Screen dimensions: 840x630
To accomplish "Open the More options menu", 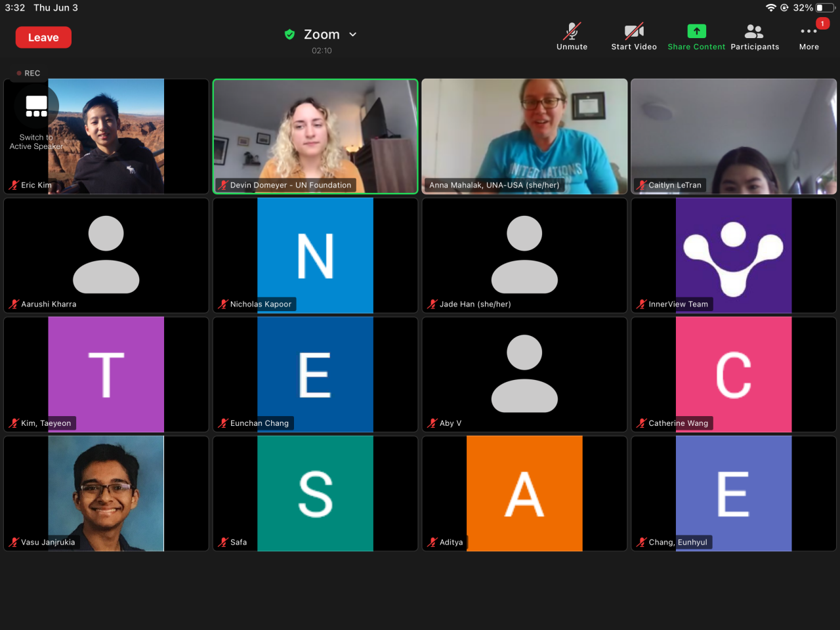I will (x=809, y=37).
